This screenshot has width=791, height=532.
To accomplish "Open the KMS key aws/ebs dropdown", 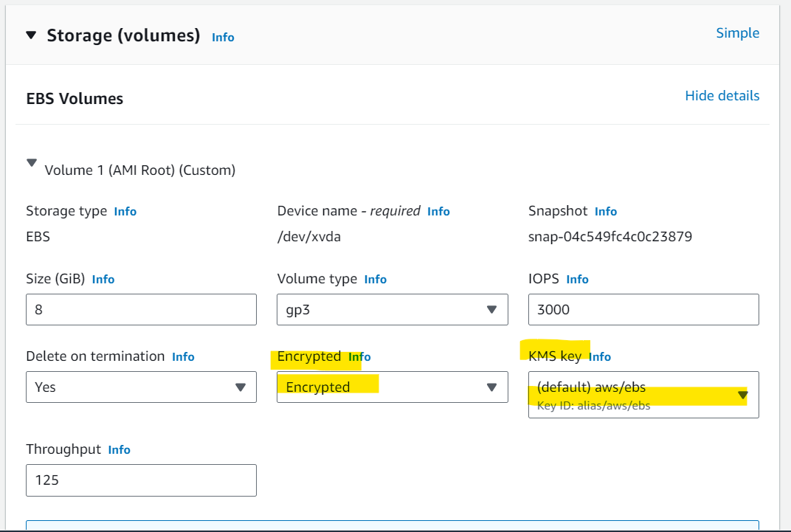I will coord(643,395).
